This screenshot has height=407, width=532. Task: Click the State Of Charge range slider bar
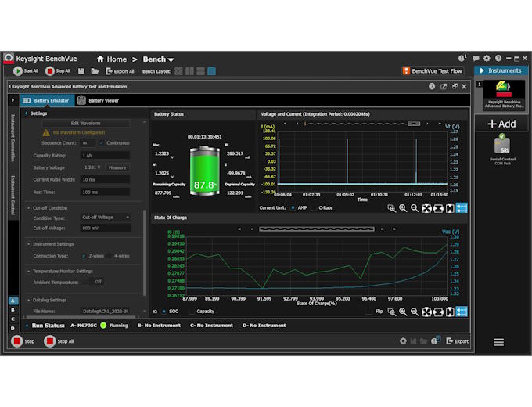[x=317, y=229]
